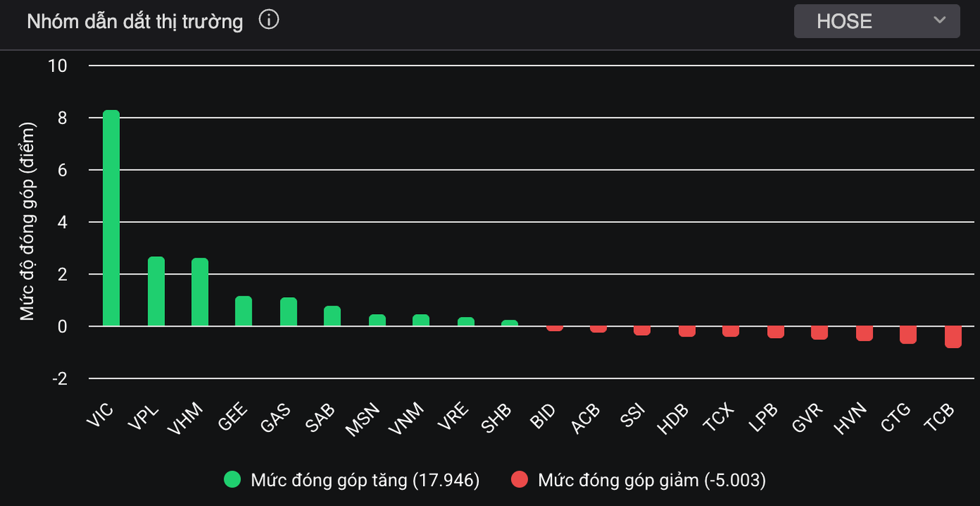Click the 'Nhóm dẫn dắt thị trường' title
The width and height of the screenshot is (980, 506).
135,22
